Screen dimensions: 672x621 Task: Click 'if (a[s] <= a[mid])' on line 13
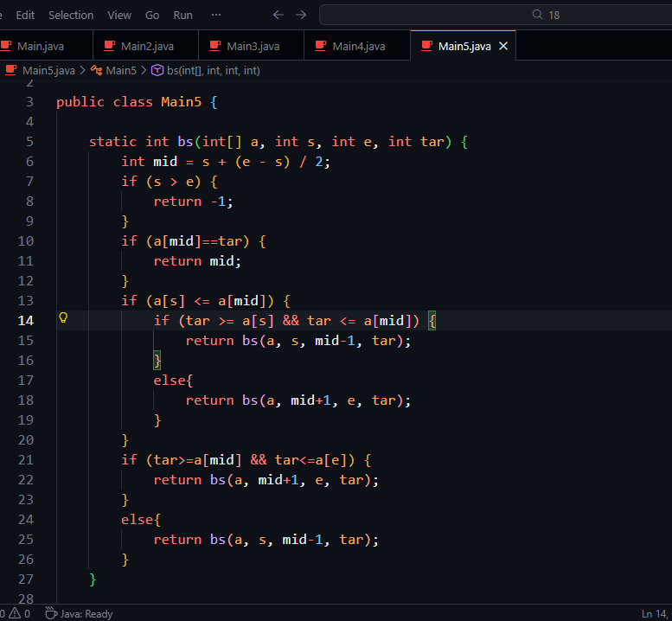pyautogui.click(x=197, y=301)
